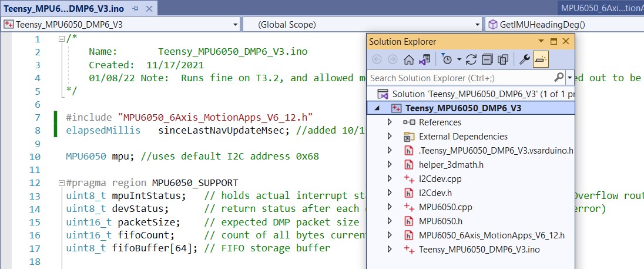Click elapsedMillis type on line 8

click(x=103, y=131)
